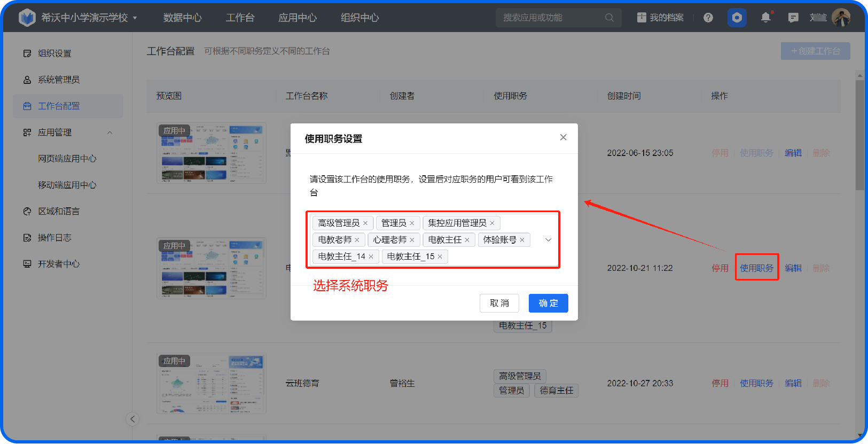This screenshot has width=868, height=444.
Task: Remove the 电教主任_15 tag
Action: pyautogui.click(x=440, y=256)
